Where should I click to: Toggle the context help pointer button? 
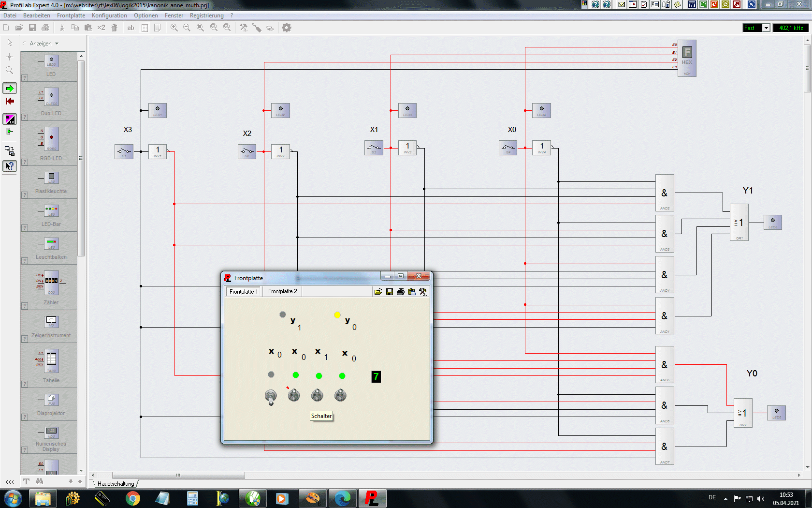[10, 166]
